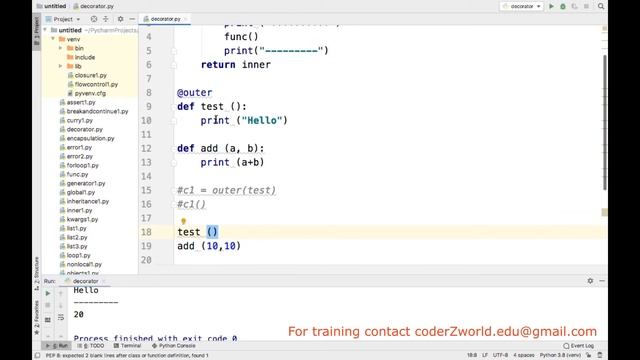The image size is (640, 360).
Task: Open the Favorites sidebar tab
Action: click(37, 317)
